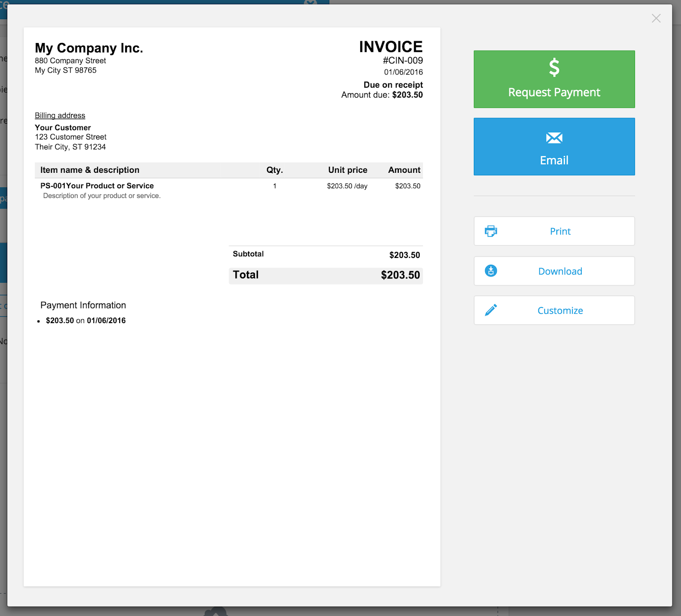This screenshot has height=616, width=681.
Task: Click the Subtotal value $203.50
Action: [x=405, y=255]
